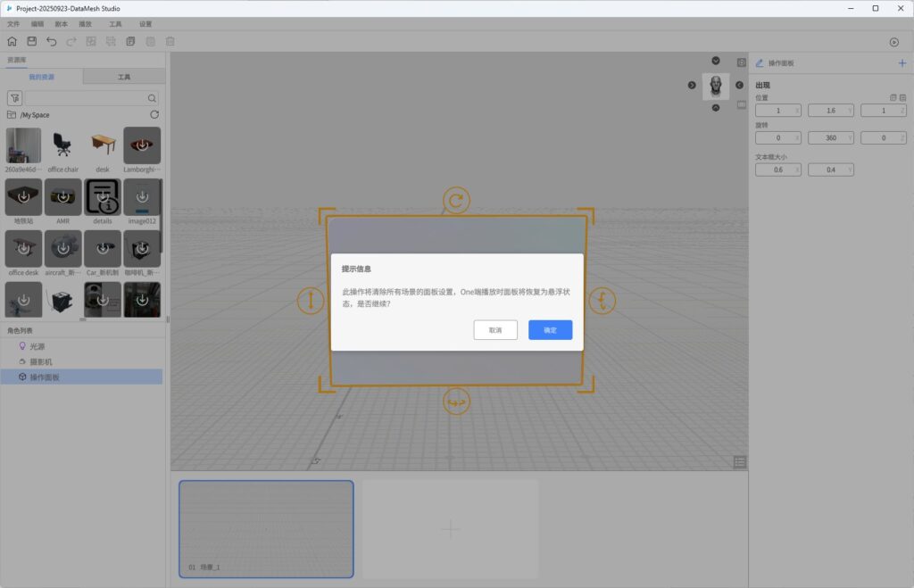
Task: Click the undo arrow icon
Action: point(51,41)
